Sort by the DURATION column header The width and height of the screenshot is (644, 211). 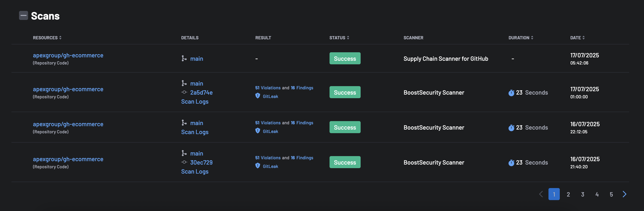click(x=521, y=38)
